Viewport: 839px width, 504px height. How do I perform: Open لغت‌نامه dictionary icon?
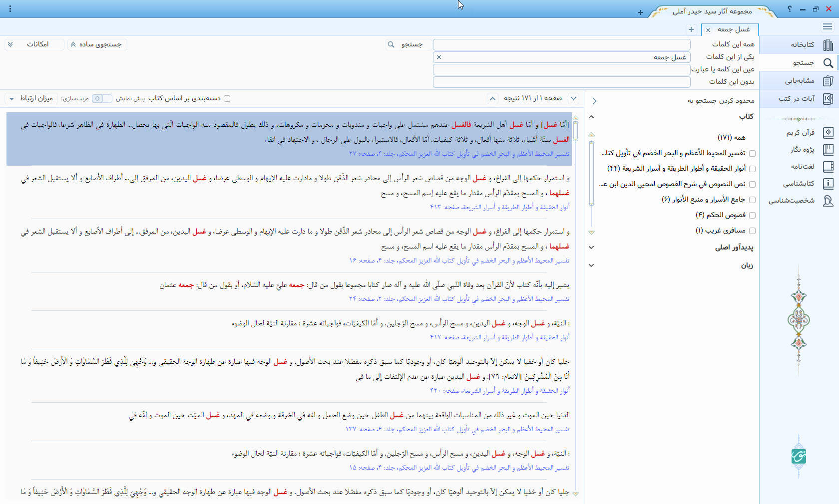point(828,166)
